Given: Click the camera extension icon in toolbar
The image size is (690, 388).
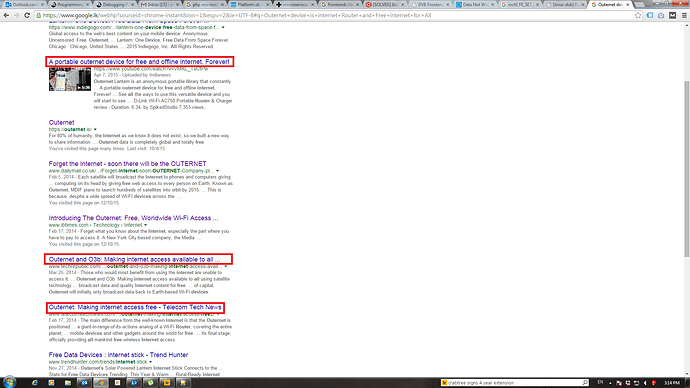Looking at the screenshot, I should 661,15.
